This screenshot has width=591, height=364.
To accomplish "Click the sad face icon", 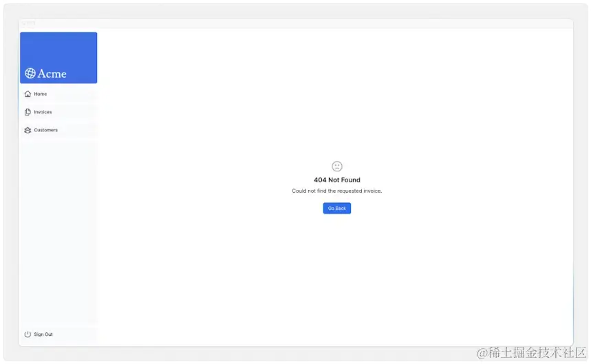I will click(337, 167).
